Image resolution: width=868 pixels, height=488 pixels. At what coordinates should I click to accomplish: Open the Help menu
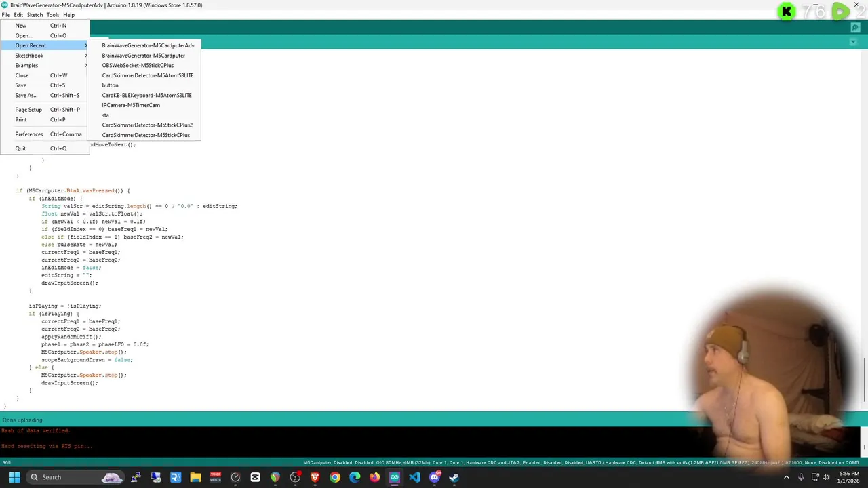68,15
